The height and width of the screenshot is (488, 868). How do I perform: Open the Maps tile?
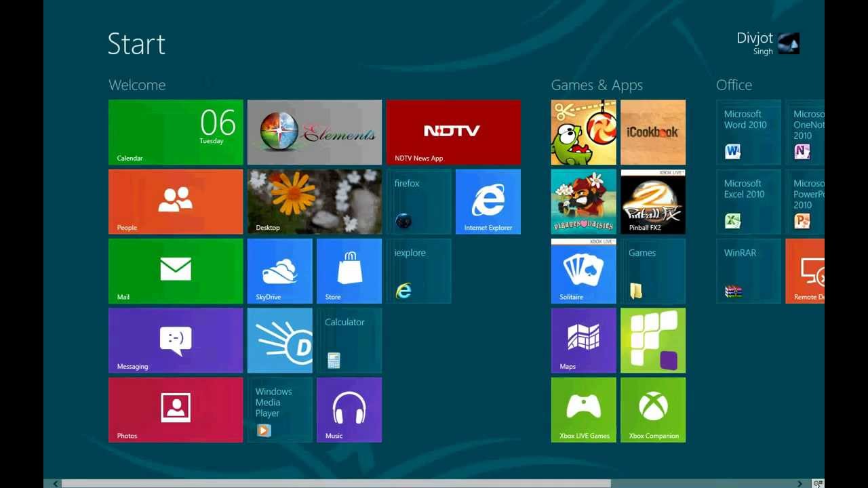click(584, 341)
